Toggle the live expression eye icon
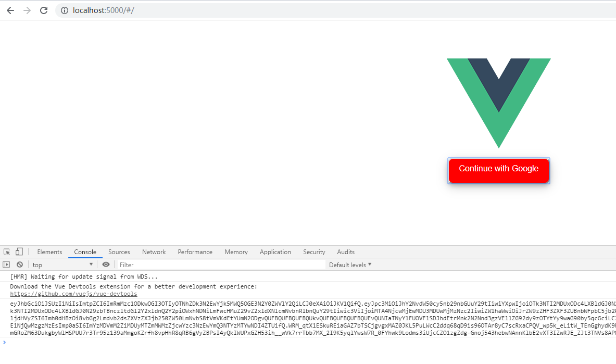 click(106, 265)
